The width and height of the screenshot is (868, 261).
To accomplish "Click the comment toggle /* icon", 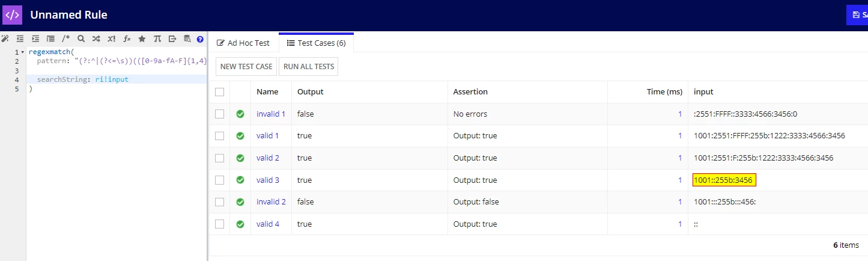I will click(x=66, y=38).
